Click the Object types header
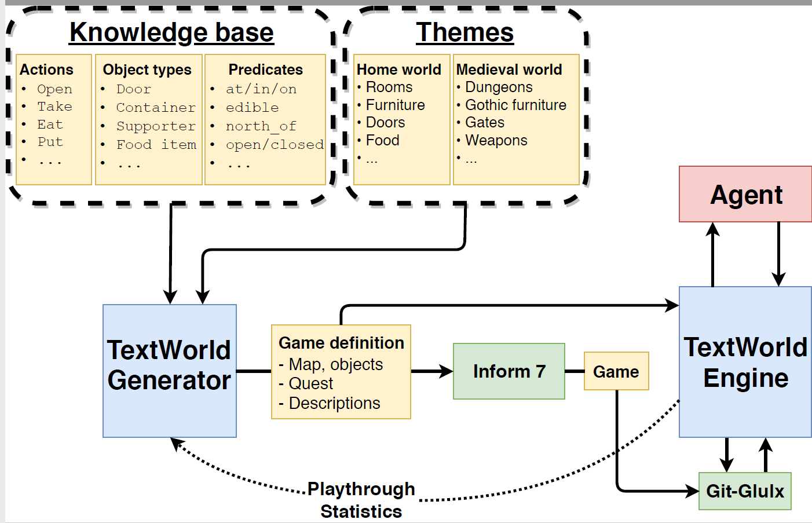 (147, 70)
